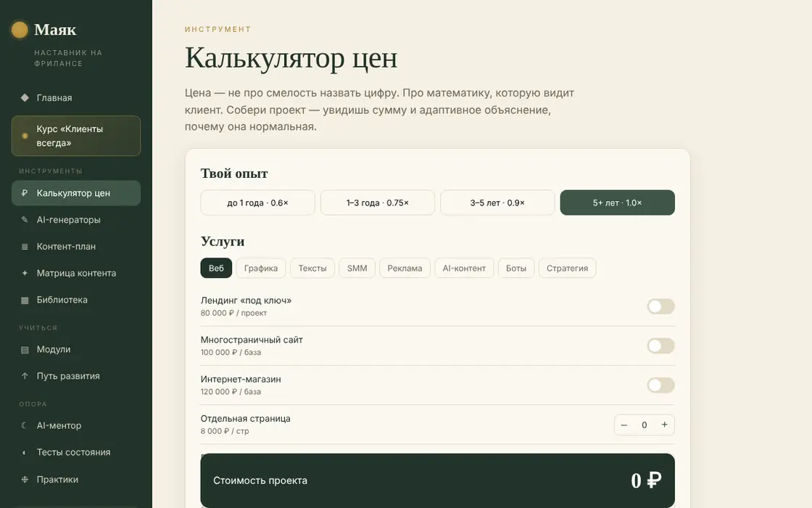Viewport: 812px width, 508px height.
Task: Enable the Лендинг «под ключ» toggle
Action: click(660, 306)
